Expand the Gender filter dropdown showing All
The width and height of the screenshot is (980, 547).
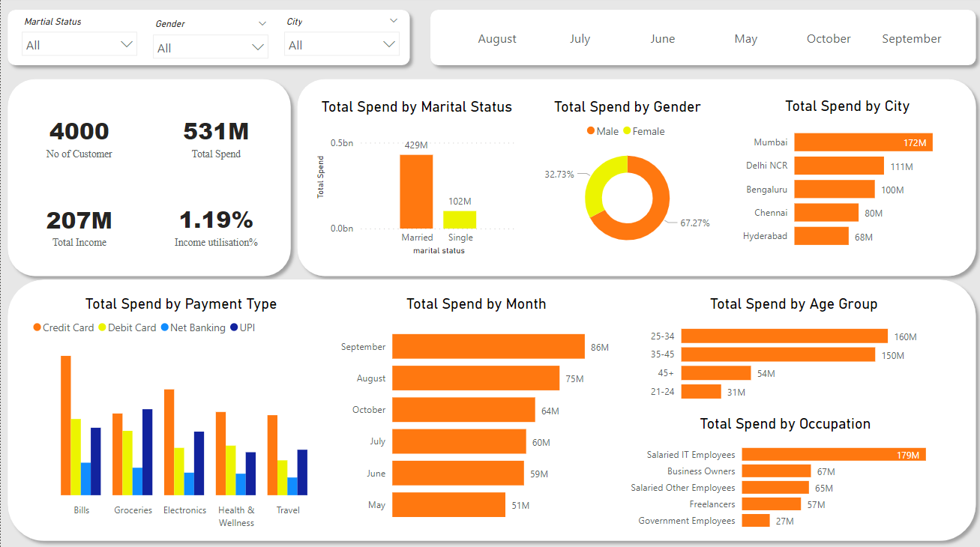211,47
